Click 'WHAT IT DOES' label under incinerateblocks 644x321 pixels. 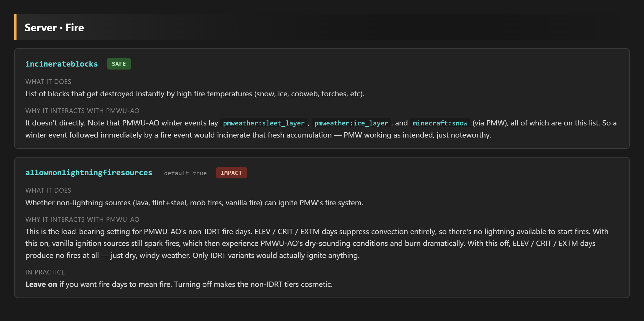(x=48, y=82)
